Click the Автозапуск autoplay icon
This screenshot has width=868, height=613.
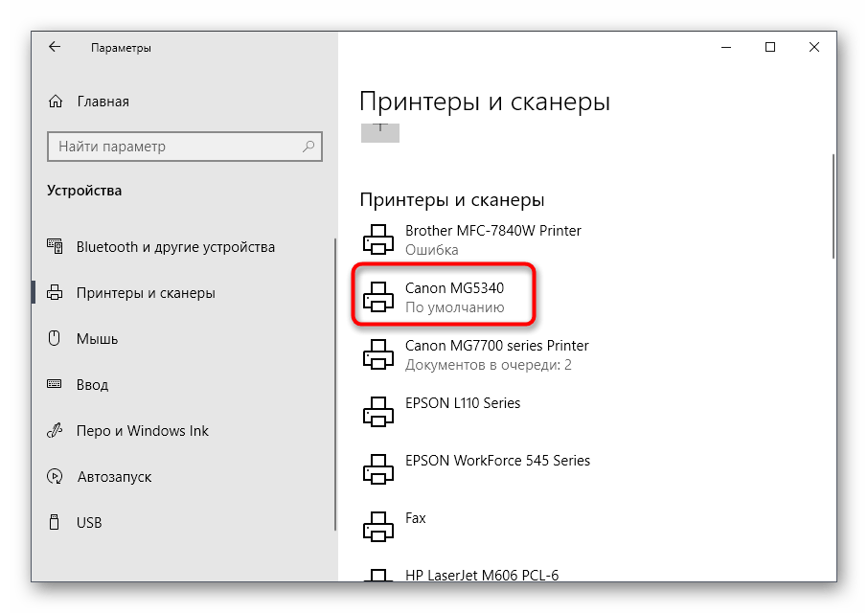point(55,476)
